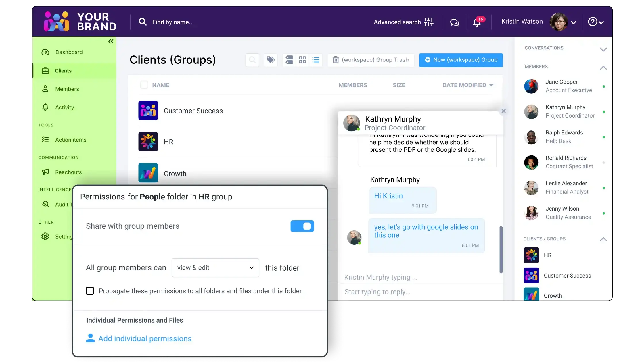The width and height of the screenshot is (644, 362).
Task: Click the notifications bell with 16 alerts
Action: click(x=477, y=22)
